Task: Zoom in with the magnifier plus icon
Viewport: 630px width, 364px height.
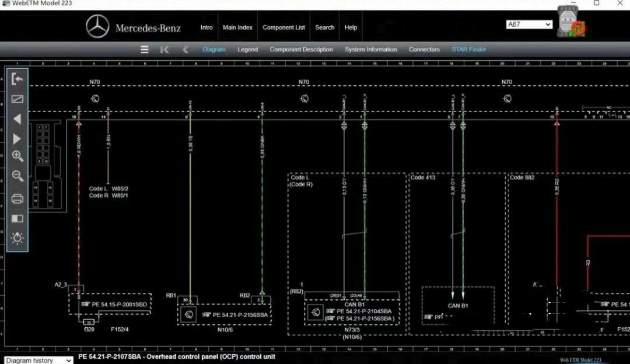Action: coord(17,156)
